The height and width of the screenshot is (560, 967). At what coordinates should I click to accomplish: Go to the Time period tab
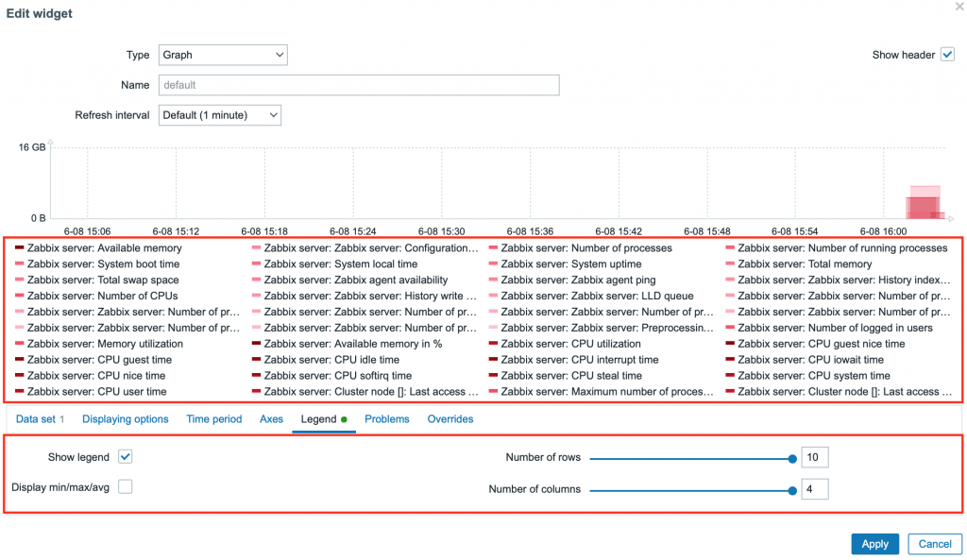[x=214, y=419]
